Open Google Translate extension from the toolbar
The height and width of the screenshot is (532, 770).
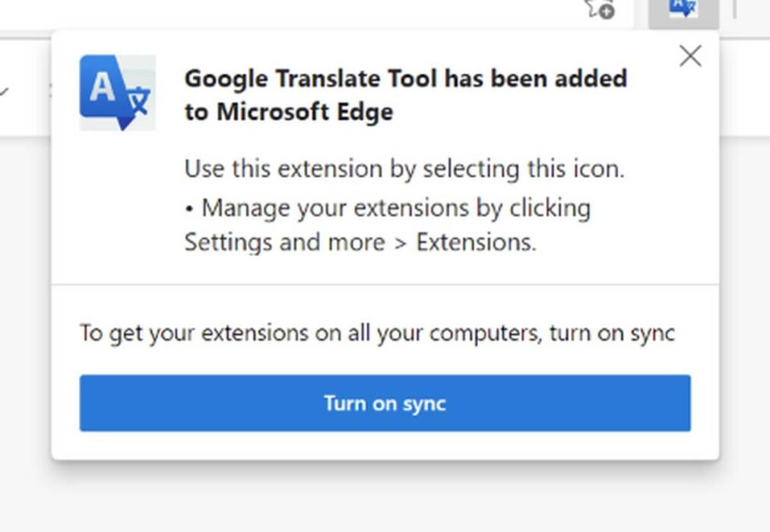click(683, 10)
